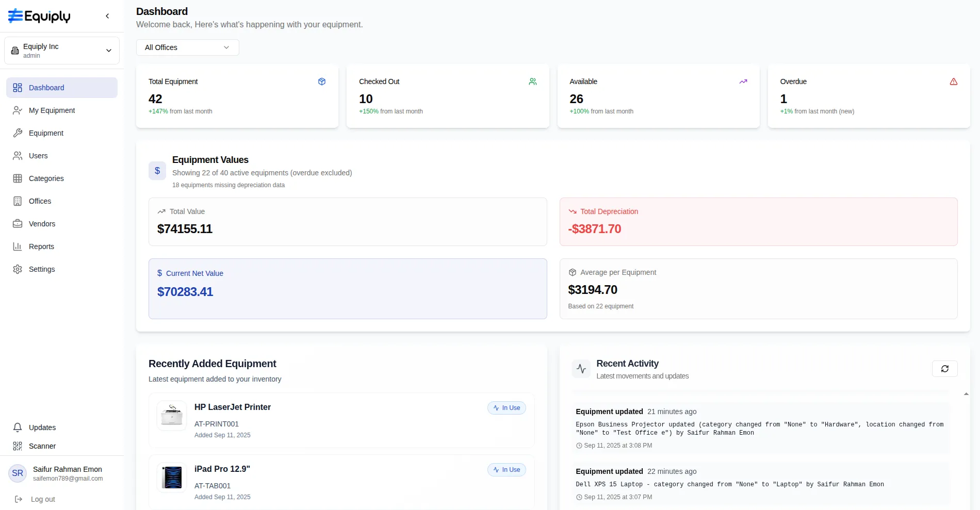Viewport: 980px width, 510px height.
Task: Click the Recent Activity scrollbar up arrow
Action: 966,394
